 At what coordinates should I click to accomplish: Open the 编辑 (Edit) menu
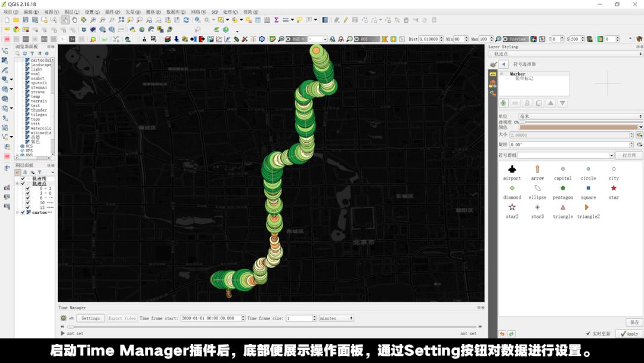pos(31,12)
